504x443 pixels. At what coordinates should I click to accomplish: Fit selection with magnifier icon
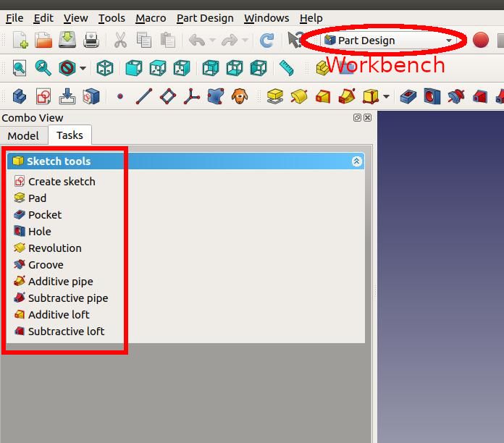pos(43,68)
